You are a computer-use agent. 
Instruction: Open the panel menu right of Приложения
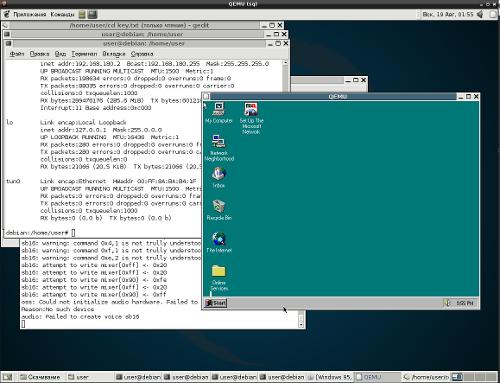pos(62,14)
